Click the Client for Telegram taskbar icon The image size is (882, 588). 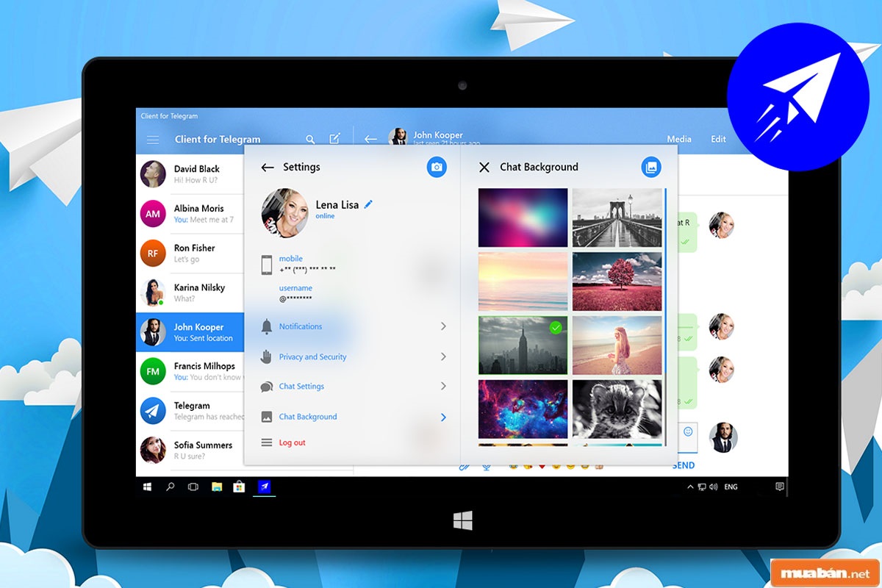click(263, 487)
